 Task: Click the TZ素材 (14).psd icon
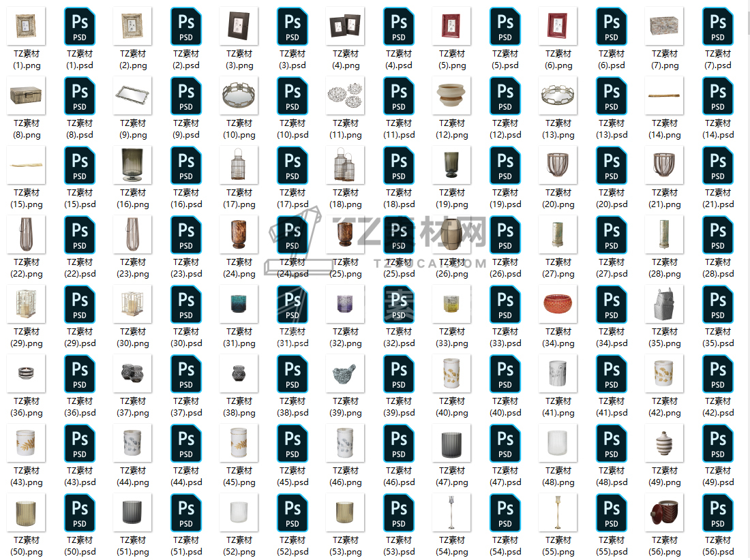(x=718, y=95)
